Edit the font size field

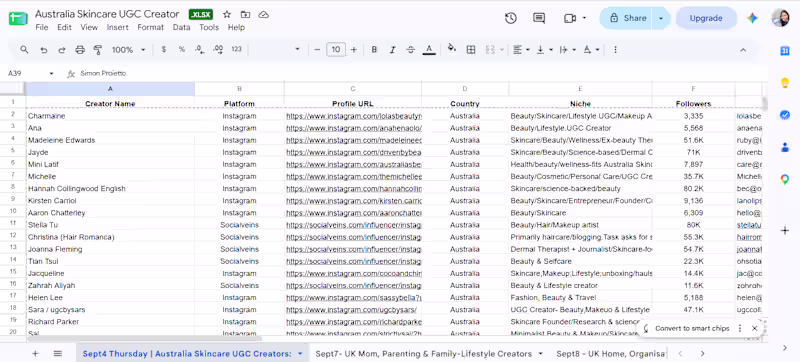(336, 49)
